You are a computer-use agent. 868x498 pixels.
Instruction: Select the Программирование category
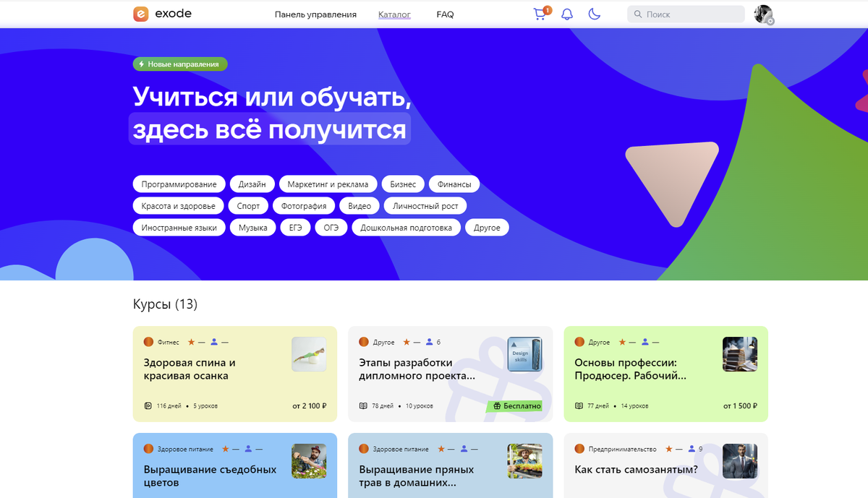179,184
